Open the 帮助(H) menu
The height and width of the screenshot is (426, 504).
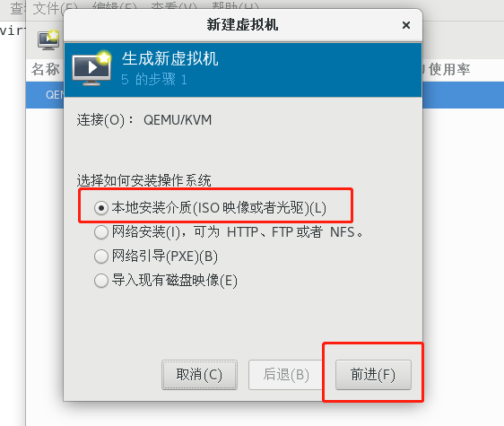[235, 7]
